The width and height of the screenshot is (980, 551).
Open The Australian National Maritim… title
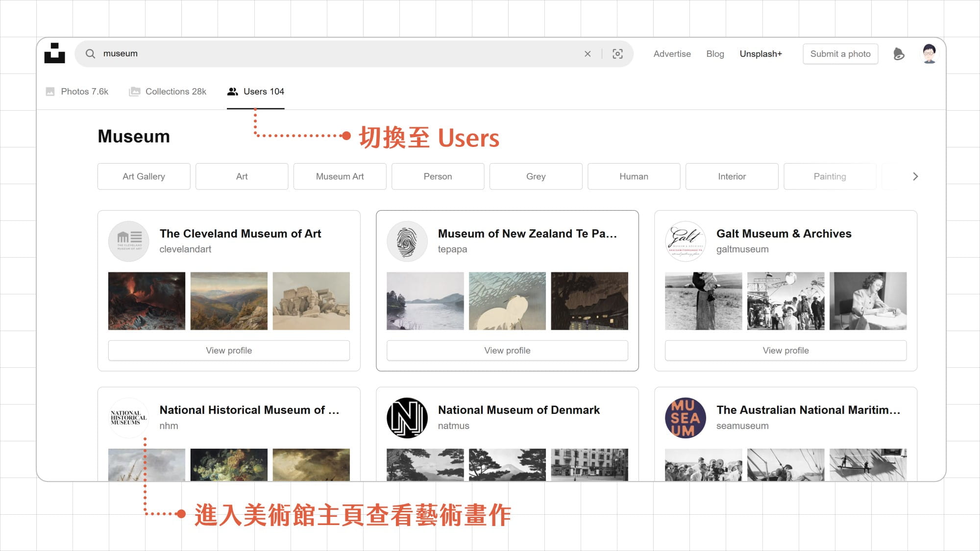[x=808, y=410]
